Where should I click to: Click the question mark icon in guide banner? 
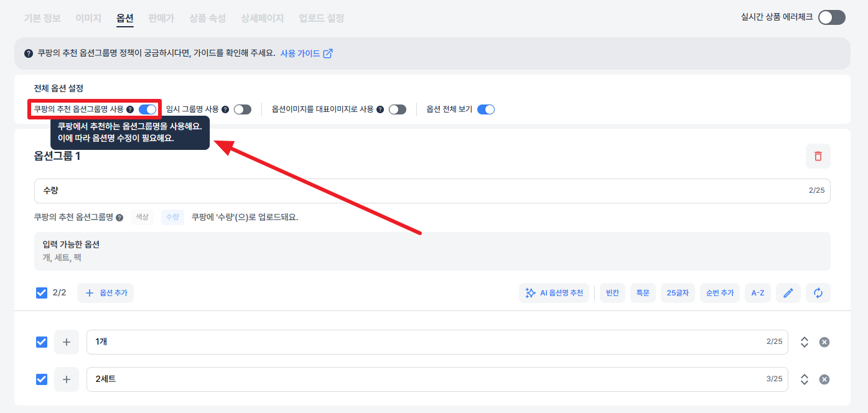click(x=29, y=53)
